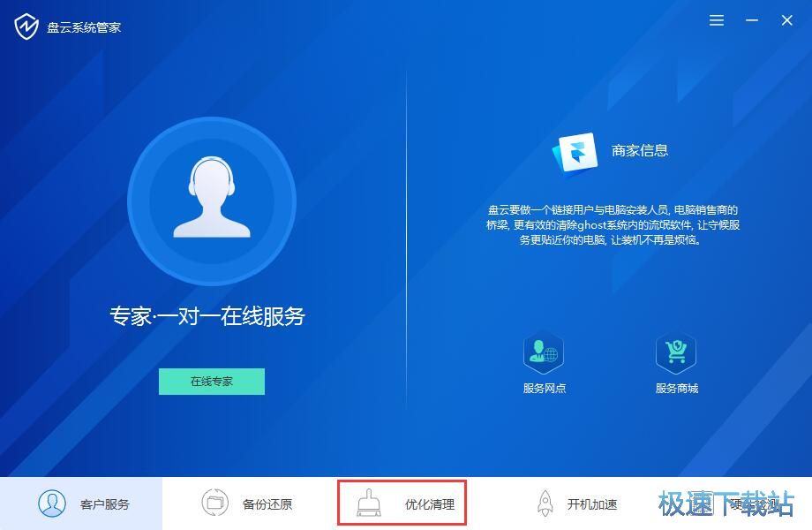This screenshot has width=812, height=530.
Task: Click the headset support avatar circle
Action: click(x=212, y=201)
